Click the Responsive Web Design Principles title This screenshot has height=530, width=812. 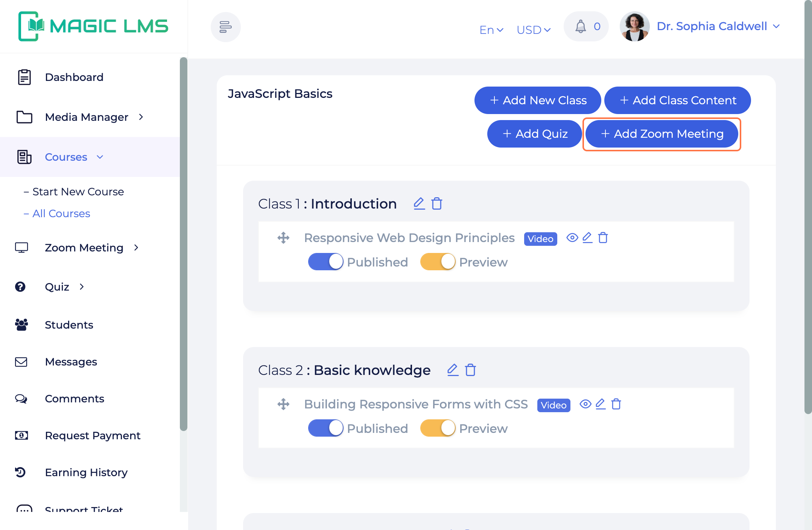coord(409,238)
